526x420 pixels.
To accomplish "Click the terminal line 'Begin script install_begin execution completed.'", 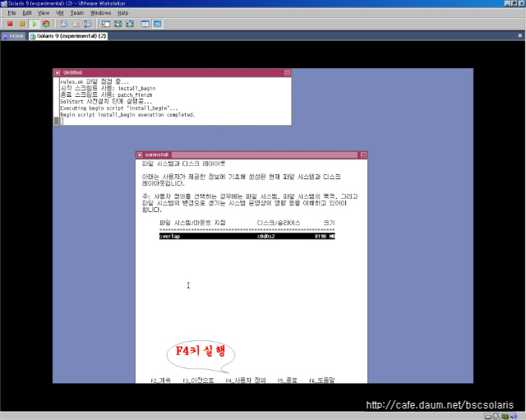I will pyautogui.click(x=127, y=115).
